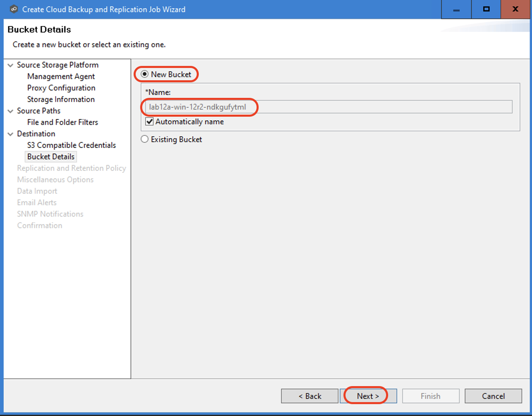Uncheck the Automatically name checkbox

coord(150,122)
